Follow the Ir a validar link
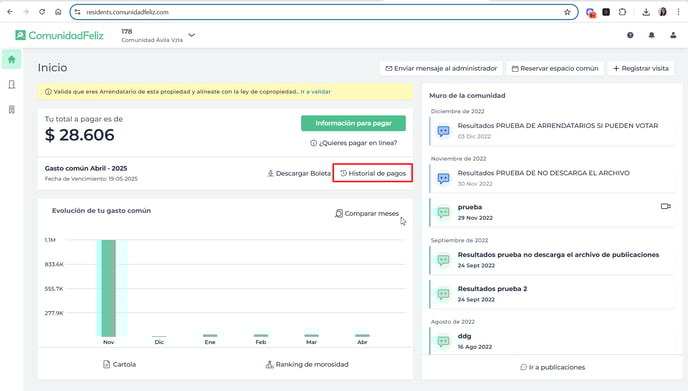This screenshot has width=688, height=391. coord(315,92)
